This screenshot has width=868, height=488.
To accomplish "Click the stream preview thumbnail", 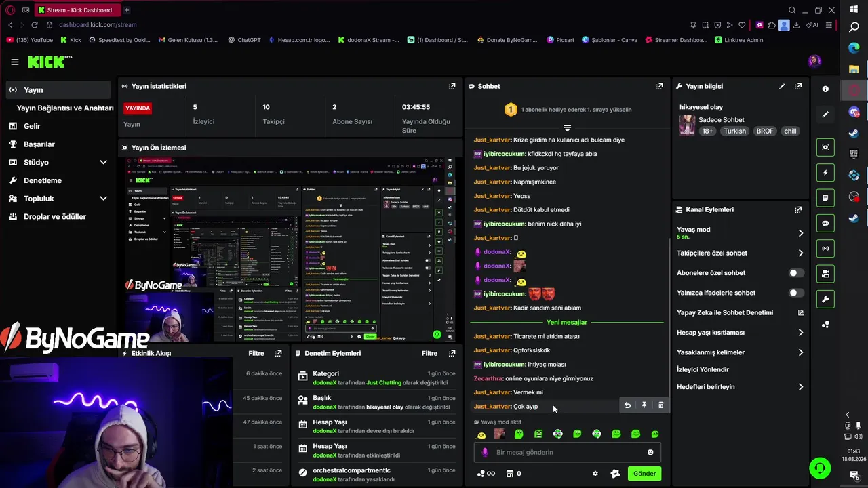I will 290,249.
